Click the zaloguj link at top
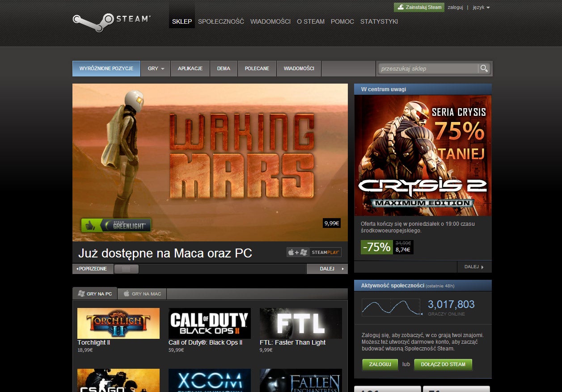 [455, 7]
